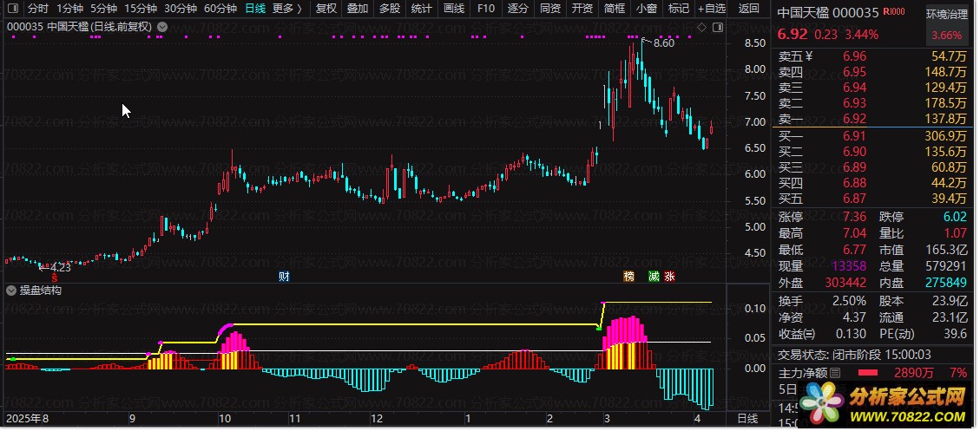Click the PE(动) value 39.6
This screenshot has height=431, width=980.
[x=956, y=334]
